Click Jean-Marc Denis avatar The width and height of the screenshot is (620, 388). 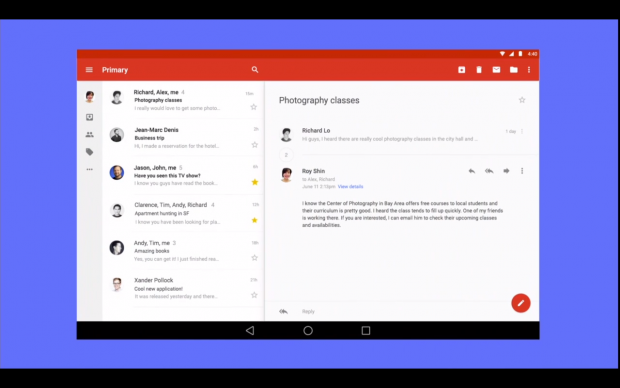pyautogui.click(x=117, y=135)
